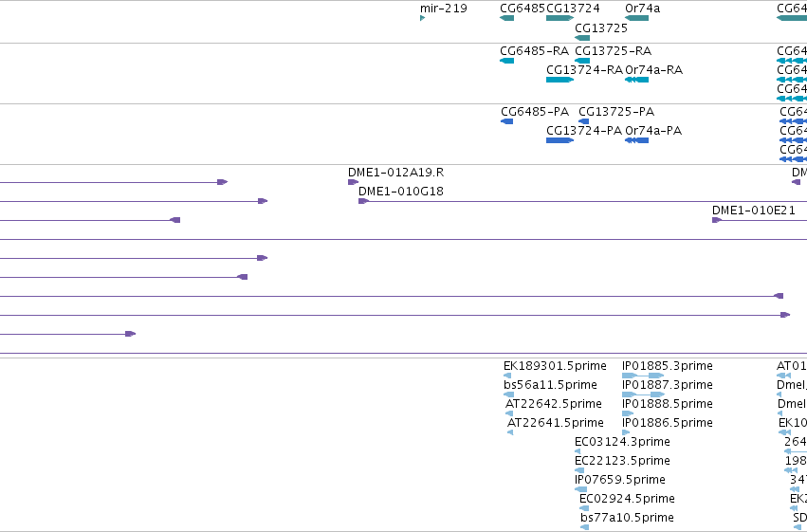Select the DME1-012A19.R purple arrow
Image resolution: width=807 pixels, height=532 pixels.
point(353,182)
